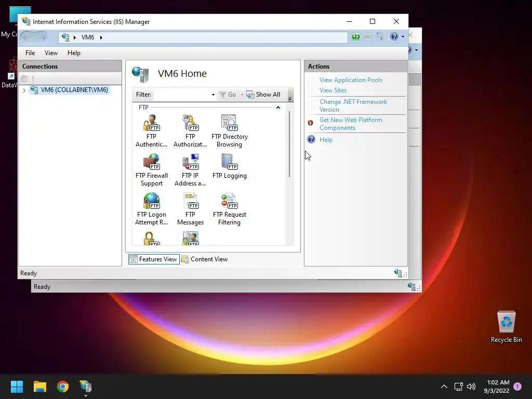This screenshot has height=399, width=532.
Task: Open FTP Firewall Support feature
Action: (151, 170)
